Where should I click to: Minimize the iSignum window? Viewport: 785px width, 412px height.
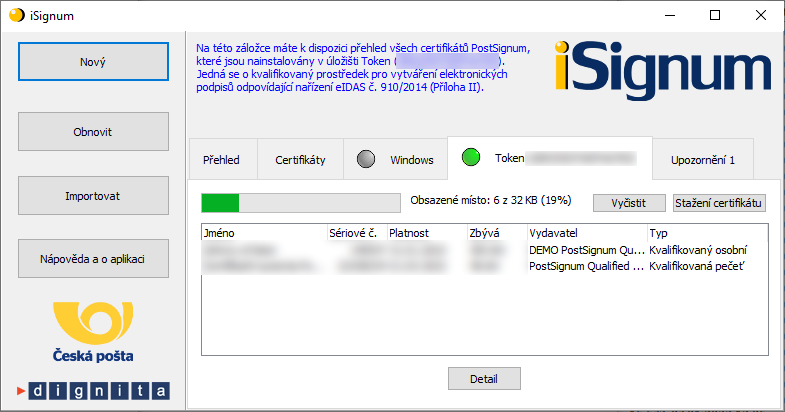coord(670,16)
